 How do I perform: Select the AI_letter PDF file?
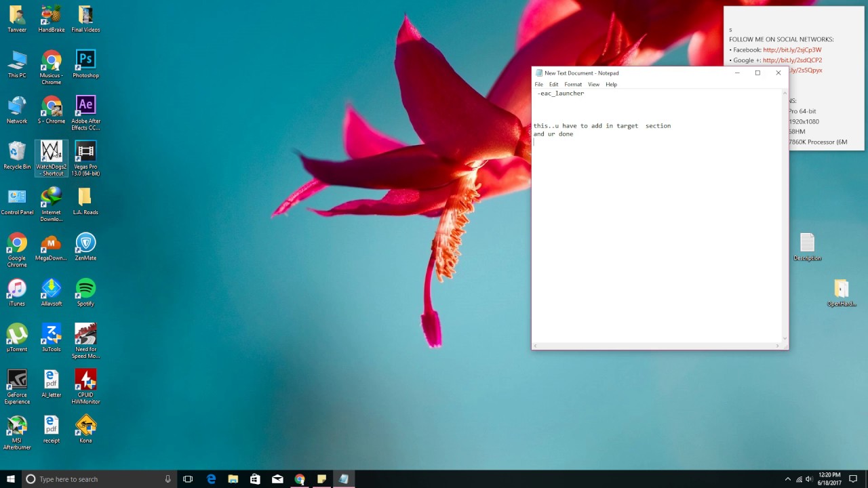52,384
